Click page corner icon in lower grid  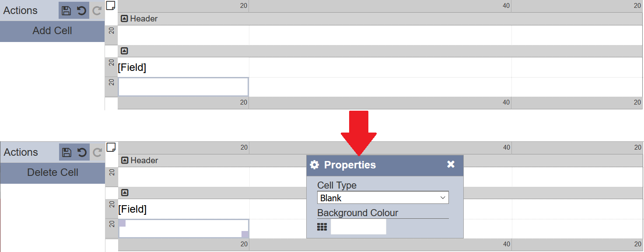(112, 147)
